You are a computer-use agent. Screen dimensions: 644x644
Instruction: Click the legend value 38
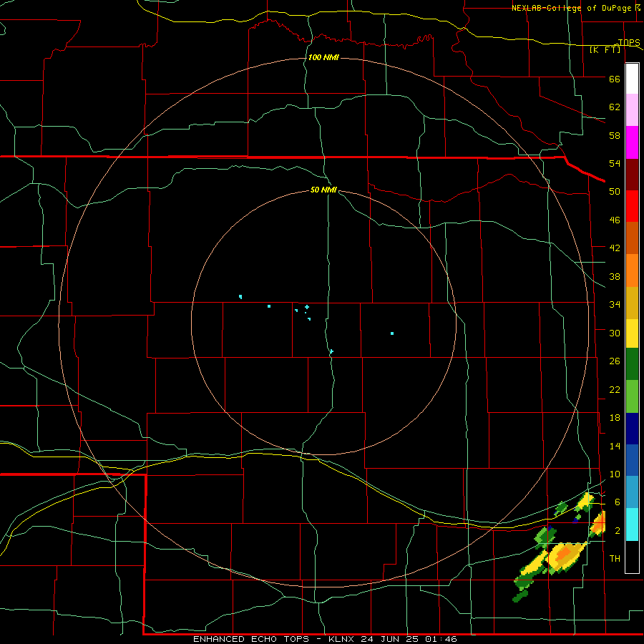[x=615, y=277]
